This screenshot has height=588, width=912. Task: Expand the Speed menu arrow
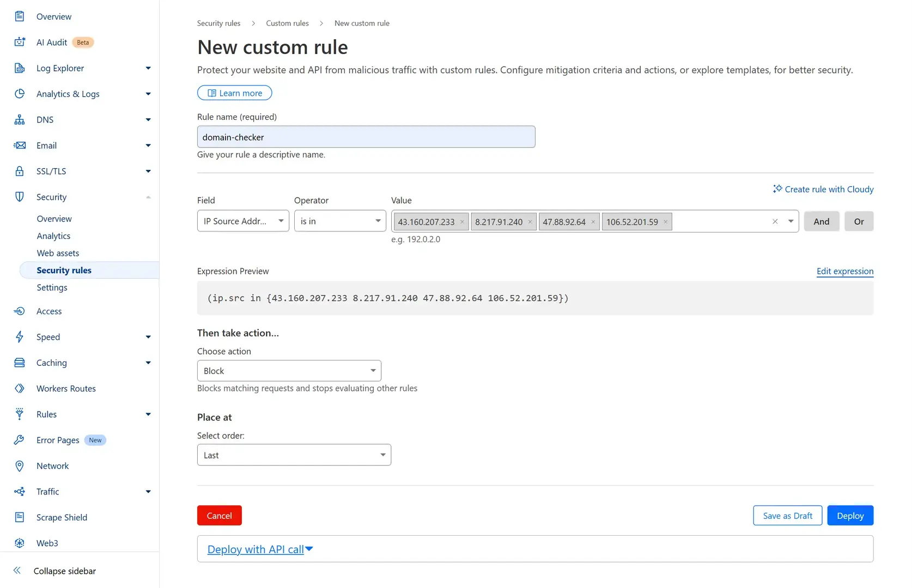point(148,337)
